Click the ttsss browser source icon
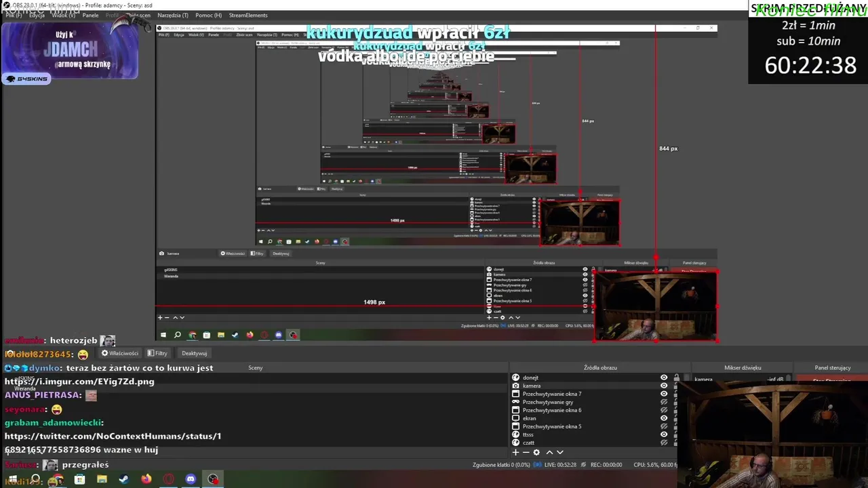Screen dimensions: 868x488 515,434
